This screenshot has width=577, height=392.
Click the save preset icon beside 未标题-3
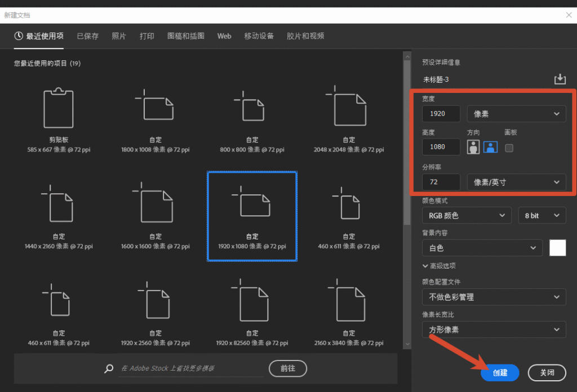[x=560, y=79]
